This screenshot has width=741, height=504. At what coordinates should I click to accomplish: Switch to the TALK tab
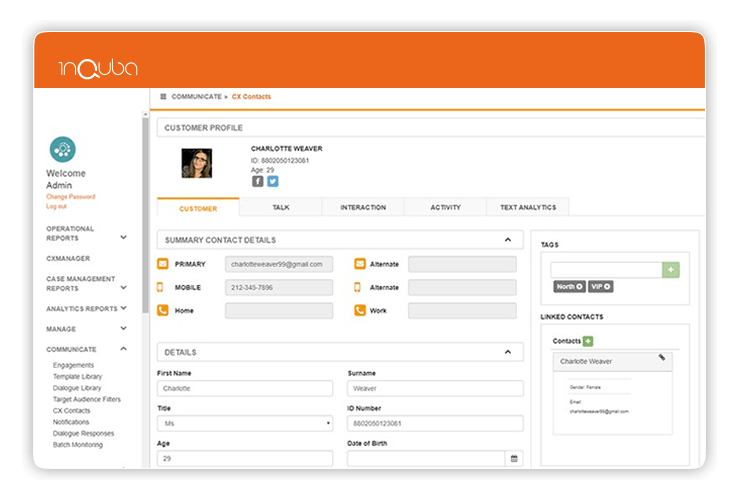pyautogui.click(x=280, y=207)
